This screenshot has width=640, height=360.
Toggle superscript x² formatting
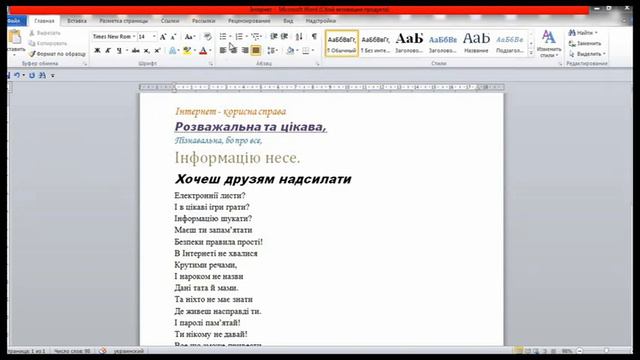[157, 51]
